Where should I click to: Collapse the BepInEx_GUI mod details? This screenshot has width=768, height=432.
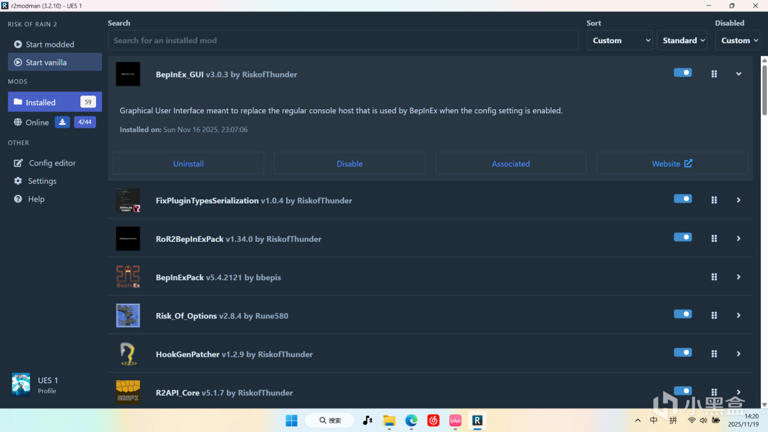click(x=738, y=74)
